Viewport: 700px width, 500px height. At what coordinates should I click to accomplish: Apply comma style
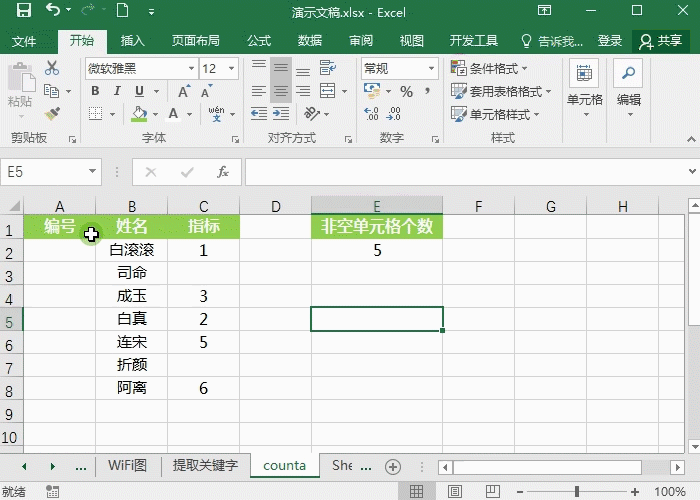point(428,92)
